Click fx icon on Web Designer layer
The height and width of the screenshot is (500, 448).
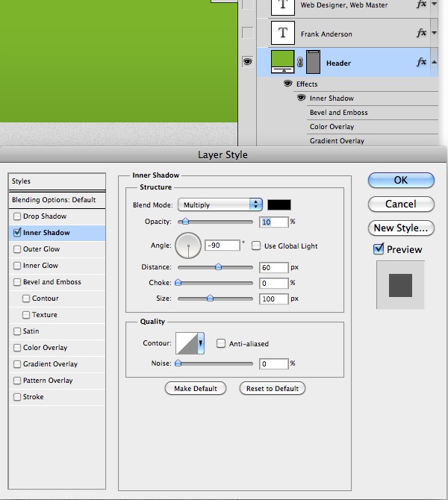pyautogui.click(x=422, y=4)
